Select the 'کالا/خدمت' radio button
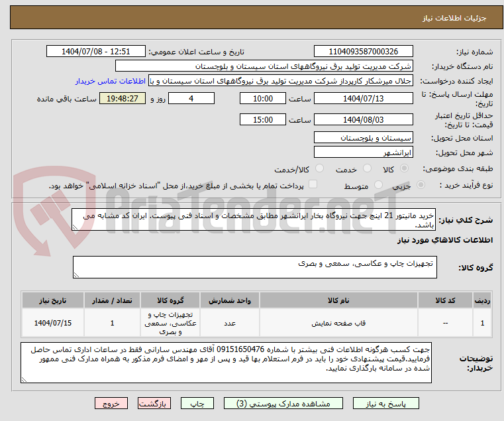 (319, 168)
